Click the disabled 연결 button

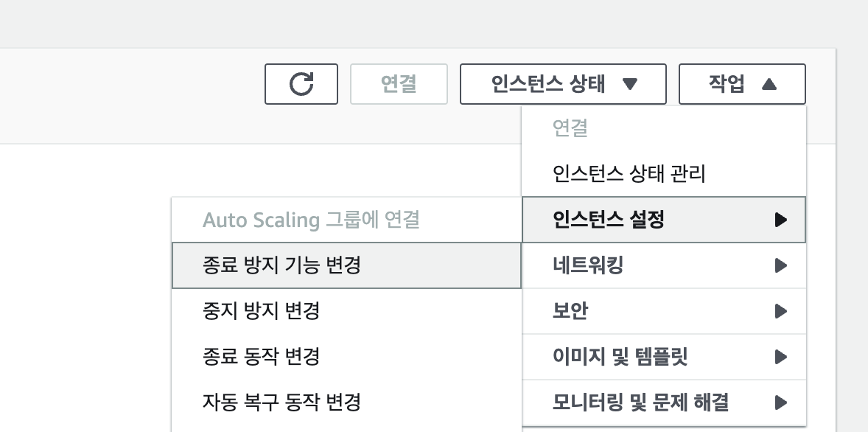[x=399, y=84]
